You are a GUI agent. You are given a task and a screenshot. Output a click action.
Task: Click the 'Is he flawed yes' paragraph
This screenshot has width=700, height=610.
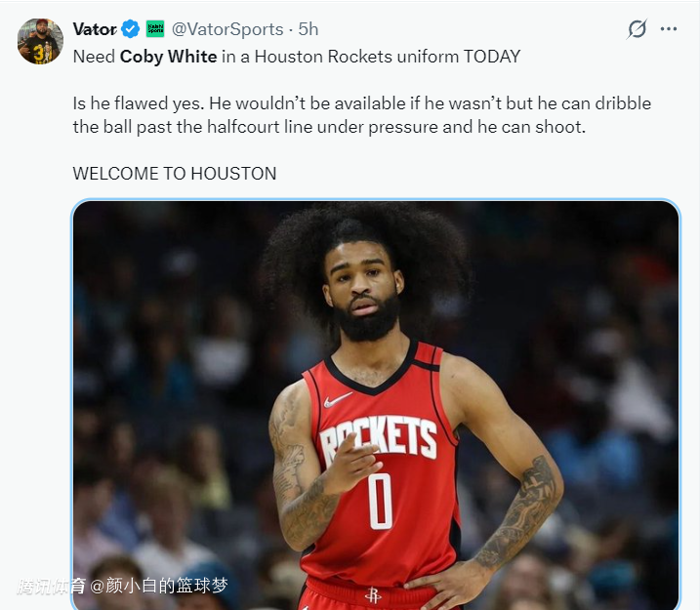pyautogui.click(x=362, y=115)
